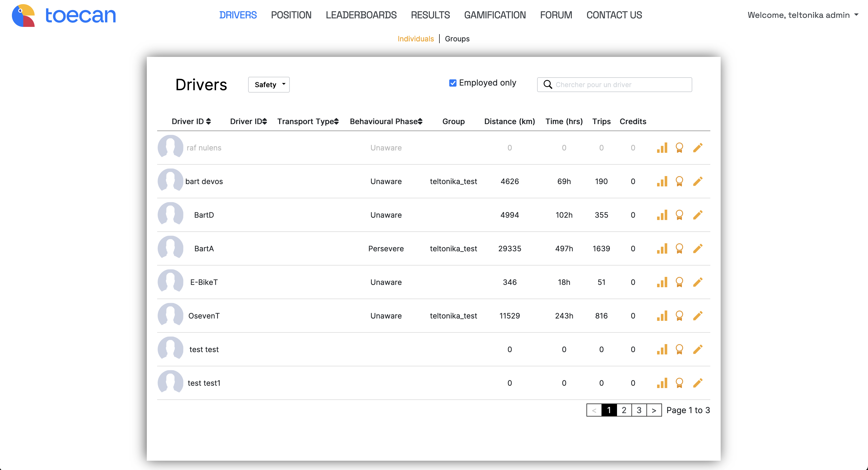Click the next page arrow button
The height and width of the screenshot is (470, 868).
[x=654, y=410]
